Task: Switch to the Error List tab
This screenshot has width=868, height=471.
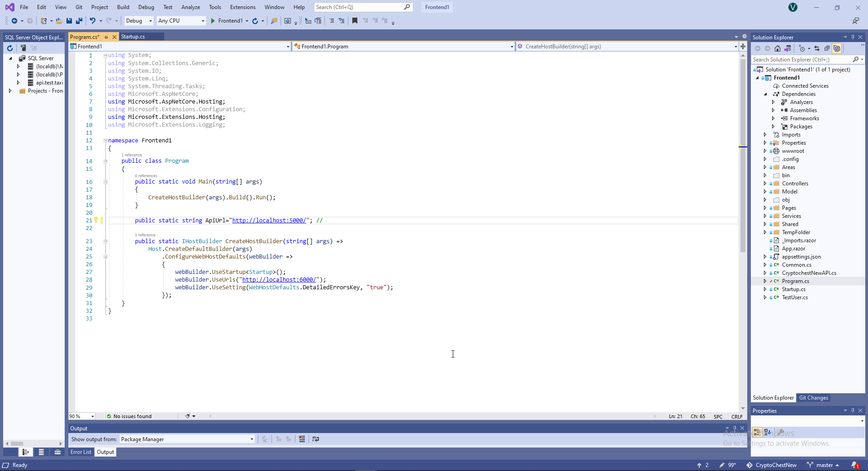Action: click(x=81, y=452)
